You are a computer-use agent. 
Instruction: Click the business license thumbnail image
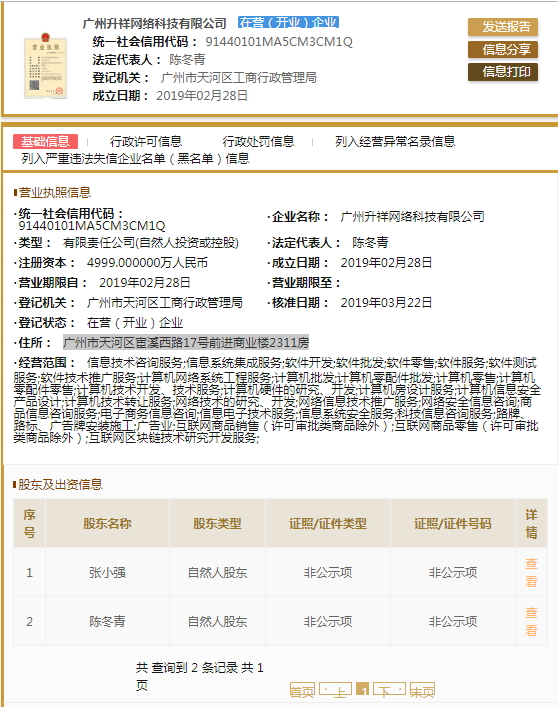pyautogui.click(x=46, y=66)
